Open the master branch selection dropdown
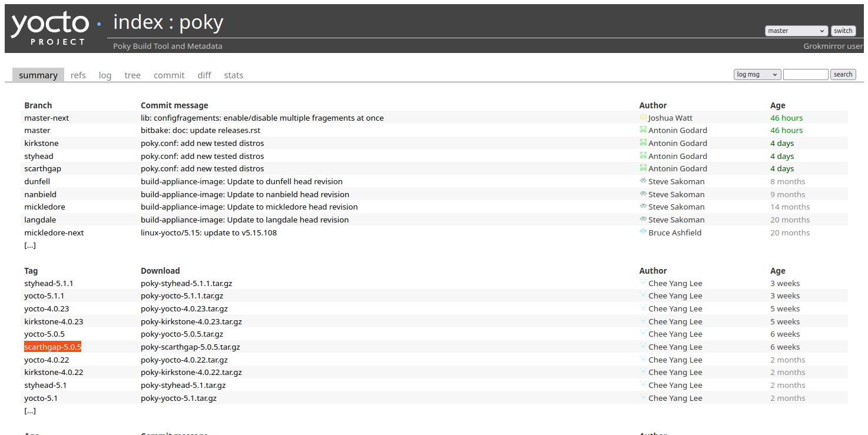This screenshot has height=435, width=868. click(796, 31)
